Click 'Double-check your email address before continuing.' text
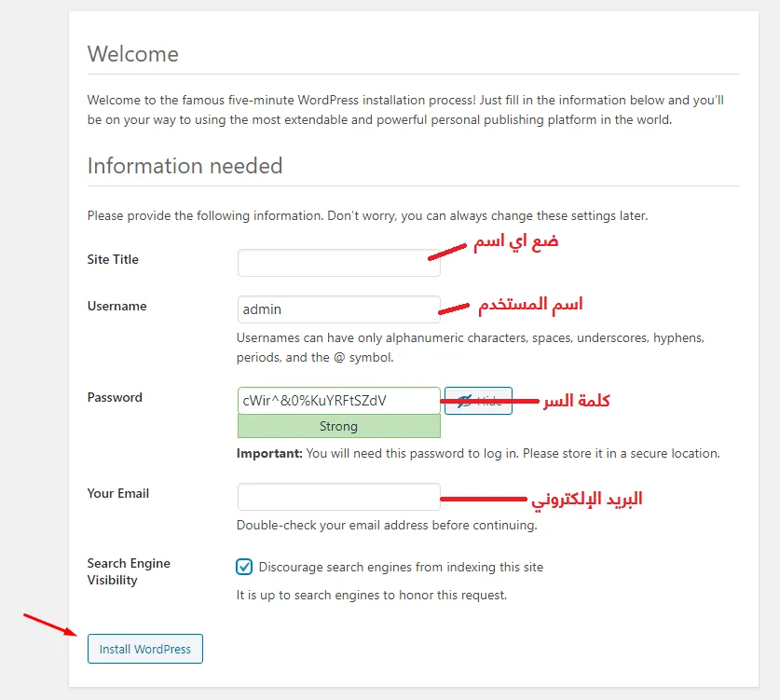This screenshot has width=780, height=700. click(387, 526)
